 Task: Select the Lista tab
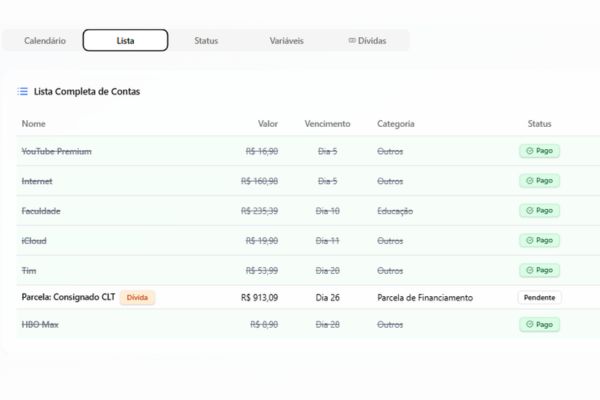pos(125,41)
